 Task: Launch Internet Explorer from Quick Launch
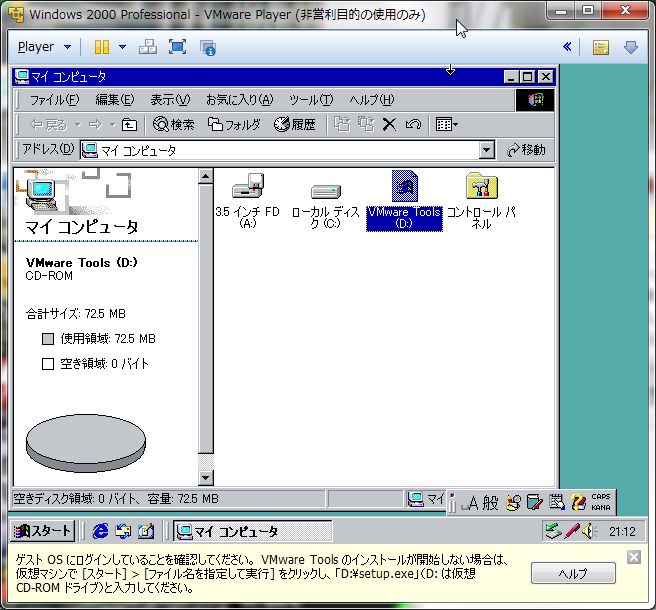tap(100, 531)
